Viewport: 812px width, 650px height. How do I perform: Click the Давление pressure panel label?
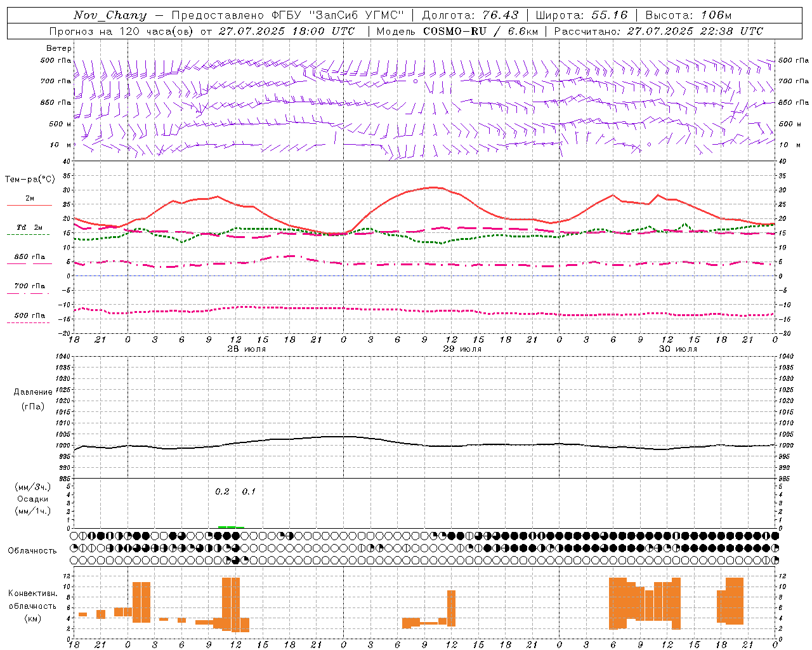pyautogui.click(x=33, y=392)
